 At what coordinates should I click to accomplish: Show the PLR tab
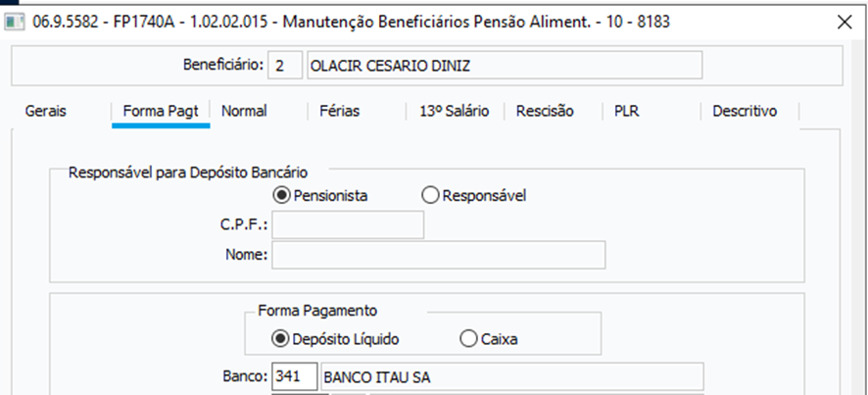point(627,111)
